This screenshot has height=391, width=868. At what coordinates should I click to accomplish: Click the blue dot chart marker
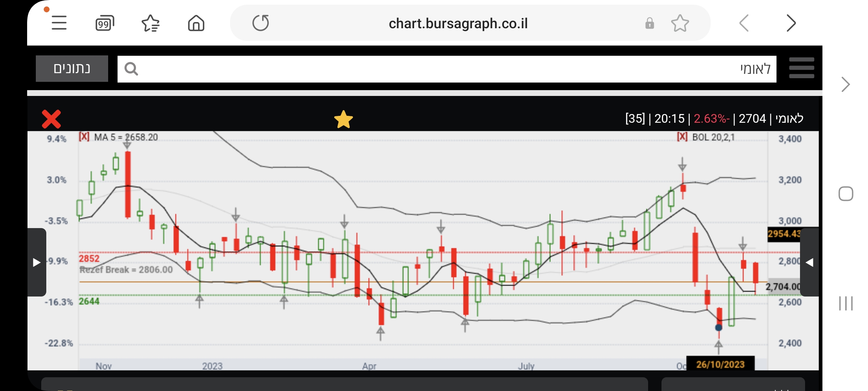pyautogui.click(x=719, y=328)
